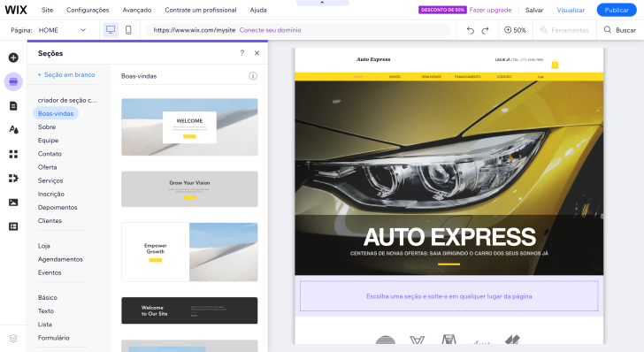644x352 pixels.
Task: Click the Publicar button
Action: [617, 10]
